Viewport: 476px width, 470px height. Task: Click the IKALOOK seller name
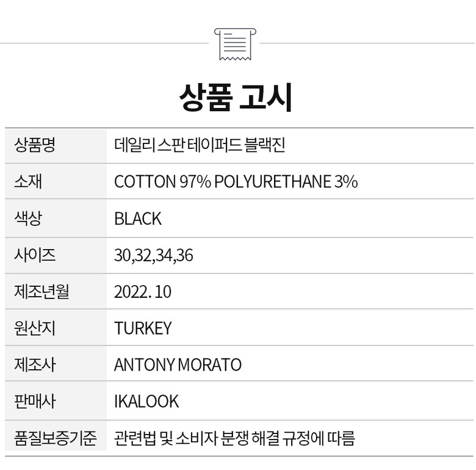146,401
